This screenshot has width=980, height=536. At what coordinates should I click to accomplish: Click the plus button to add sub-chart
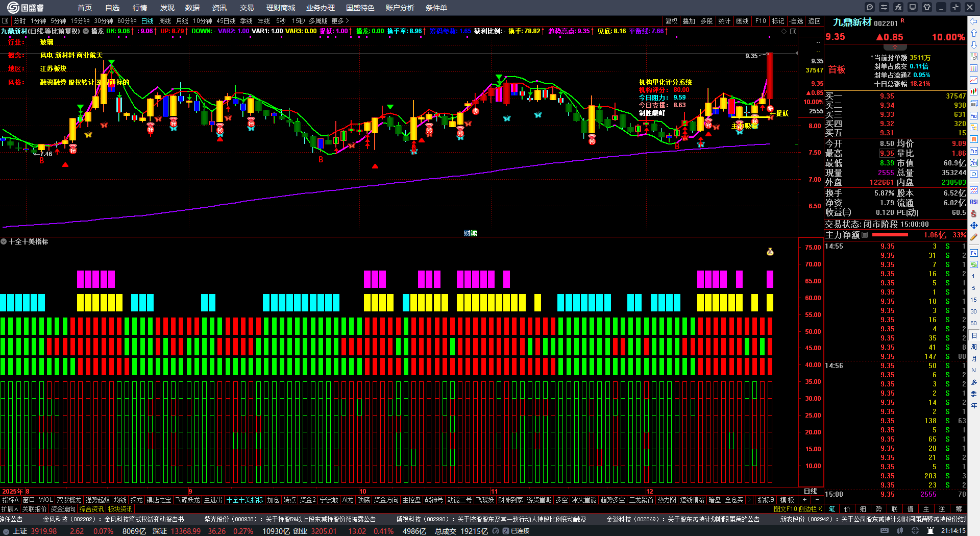tap(804, 500)
